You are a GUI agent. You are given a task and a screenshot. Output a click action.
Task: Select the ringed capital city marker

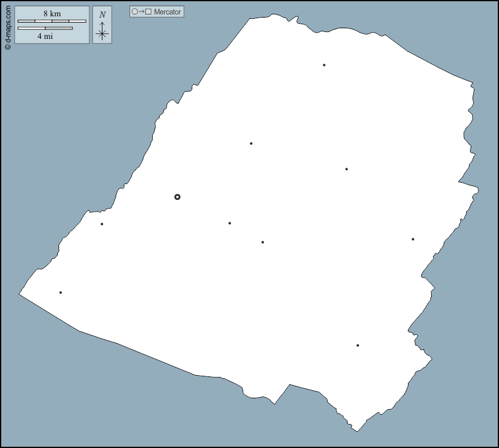(177, 197)
